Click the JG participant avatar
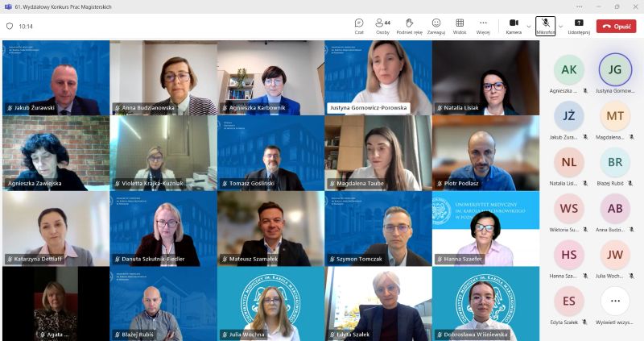 (x=615, y=69)
